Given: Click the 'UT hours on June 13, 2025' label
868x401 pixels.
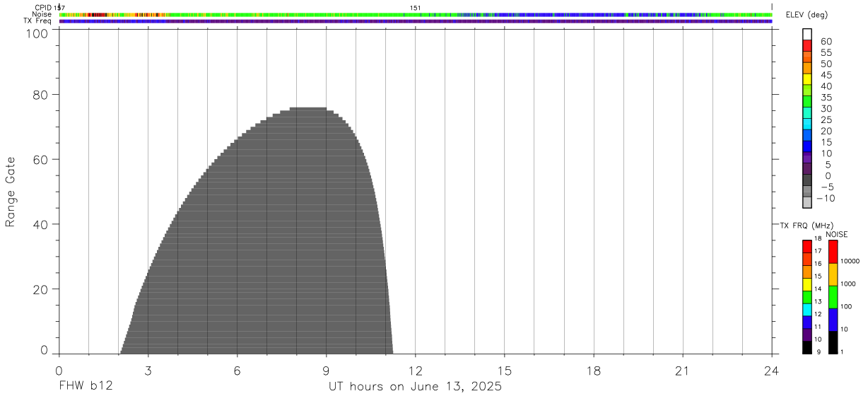Looking at the screenshot, I should [x=415, y=387].
